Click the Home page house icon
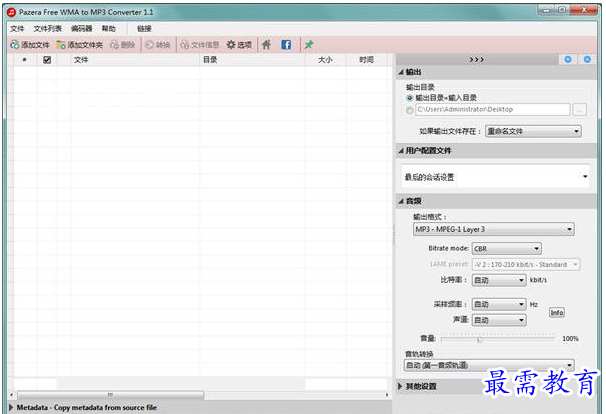This screenshot has height=414, width=606. tap(266, 45)
